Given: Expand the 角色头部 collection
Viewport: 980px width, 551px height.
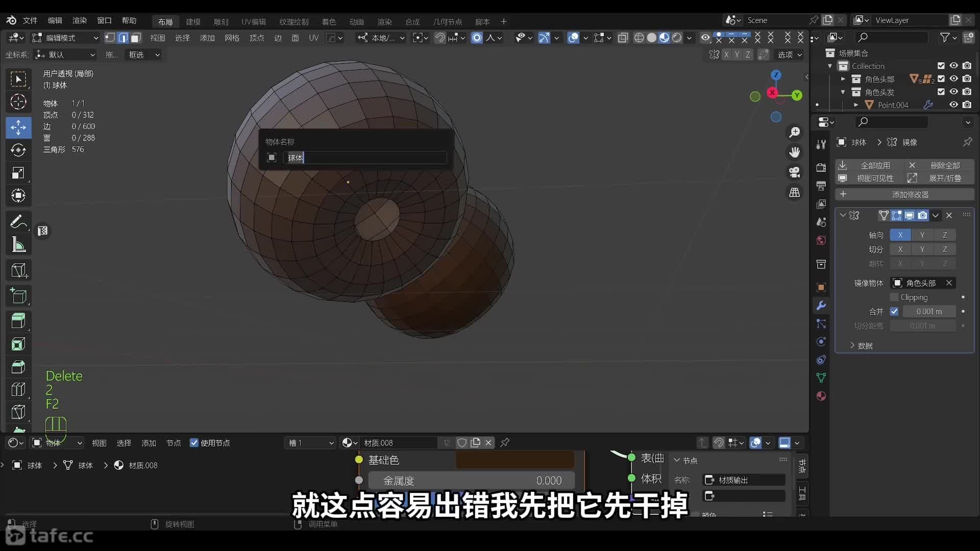Looking at the screenshot, I should pos(843,79).
